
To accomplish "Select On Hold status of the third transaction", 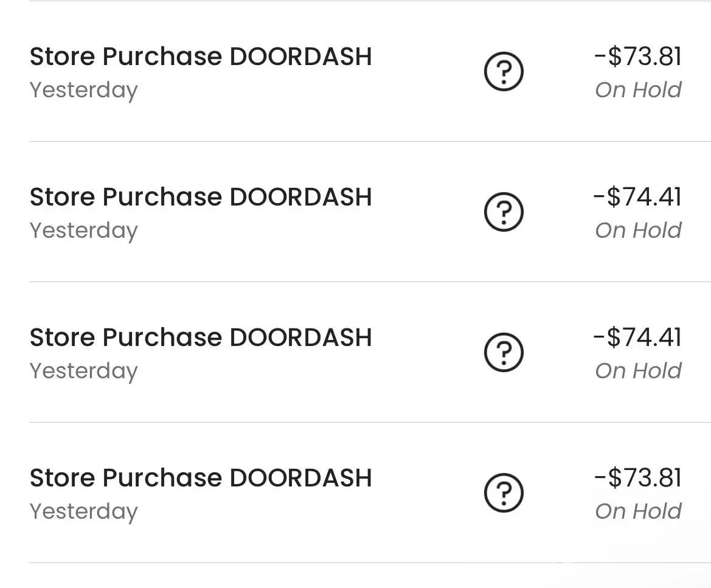I will [638, 371].
